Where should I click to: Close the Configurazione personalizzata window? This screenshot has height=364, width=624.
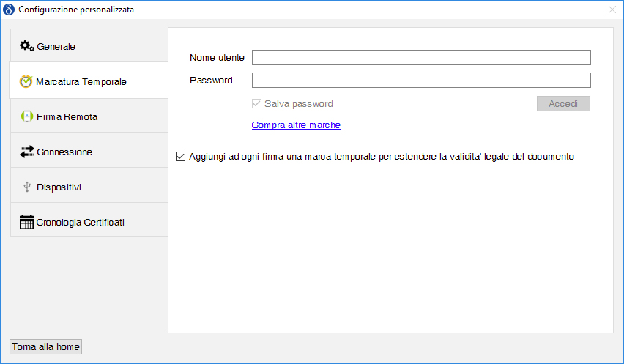[612, 10]
